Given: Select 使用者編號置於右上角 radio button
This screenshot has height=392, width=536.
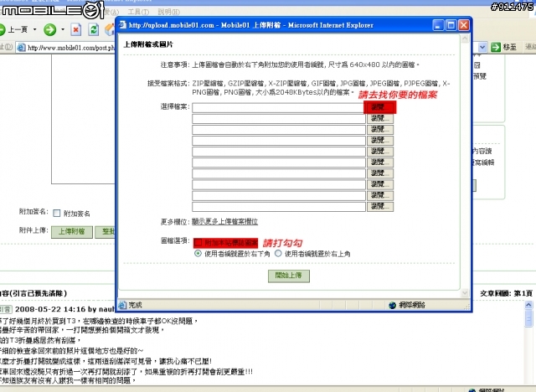Looking at the screenshot, I should pos(278,254).
